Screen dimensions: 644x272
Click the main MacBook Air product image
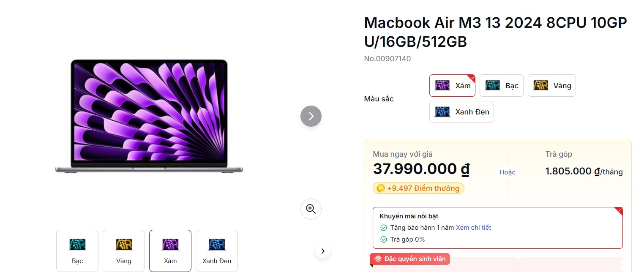[x=149, y=116]
